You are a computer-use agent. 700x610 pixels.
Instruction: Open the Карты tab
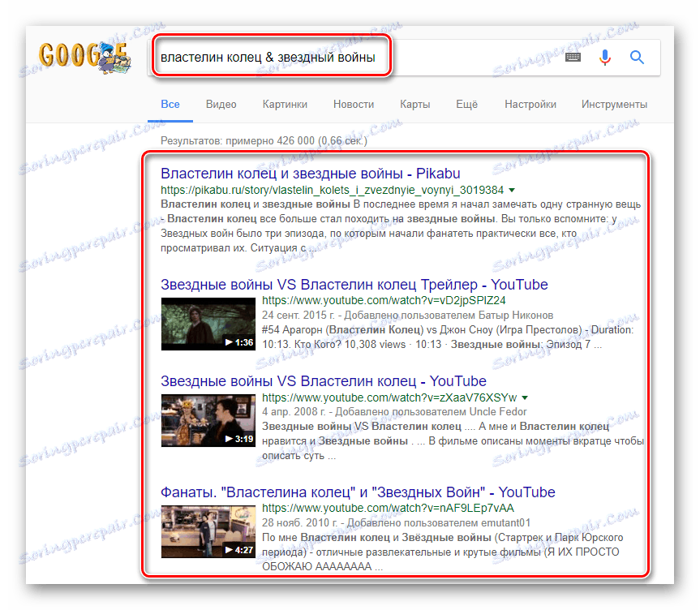415,105
